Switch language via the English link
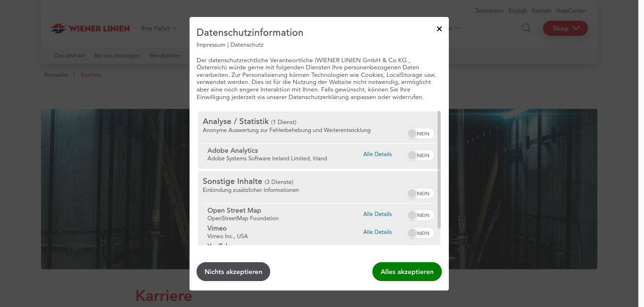The width and height of the screenshot is (644, 307). coord(517,11)
